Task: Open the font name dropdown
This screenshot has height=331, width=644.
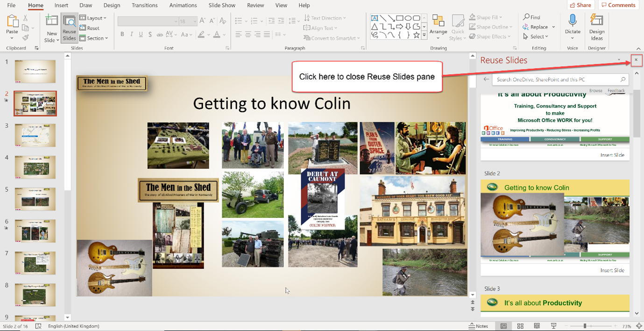Action: [176, 21]
